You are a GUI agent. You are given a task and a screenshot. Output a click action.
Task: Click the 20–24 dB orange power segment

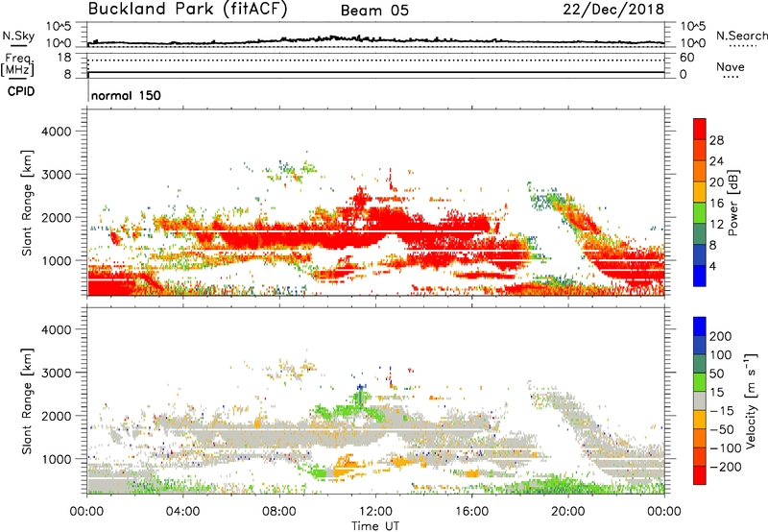point(700,171)
